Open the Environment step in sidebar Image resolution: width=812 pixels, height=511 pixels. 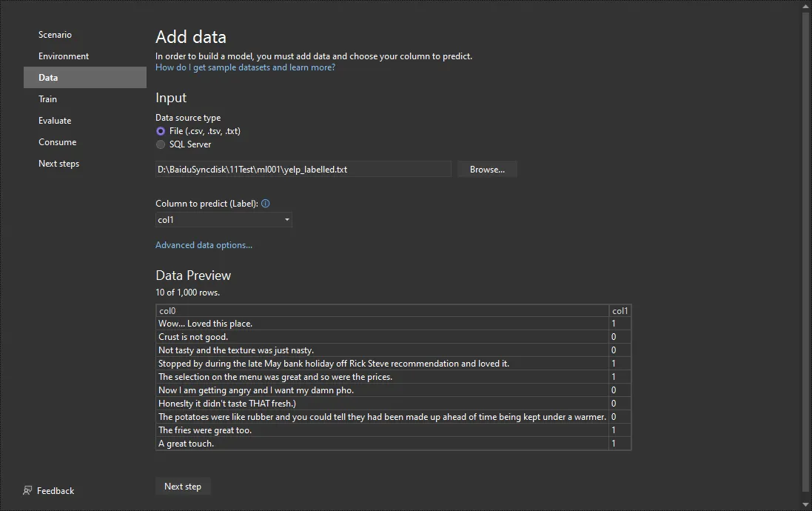pos(64,56)
